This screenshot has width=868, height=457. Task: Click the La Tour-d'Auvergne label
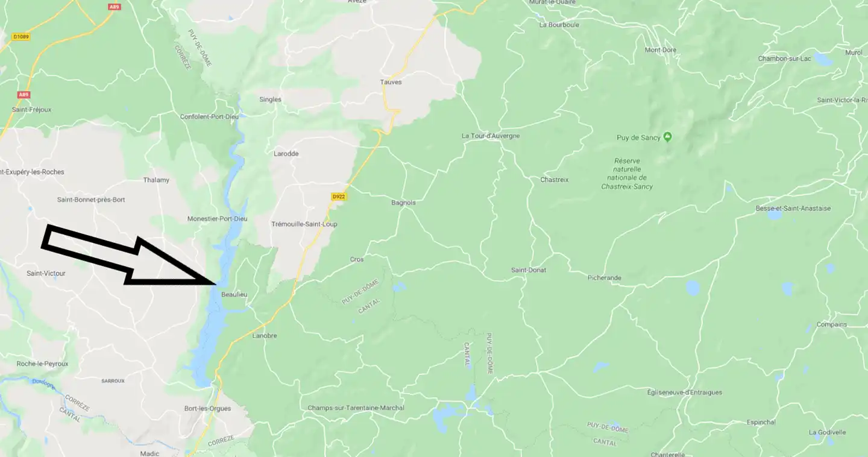491,136
